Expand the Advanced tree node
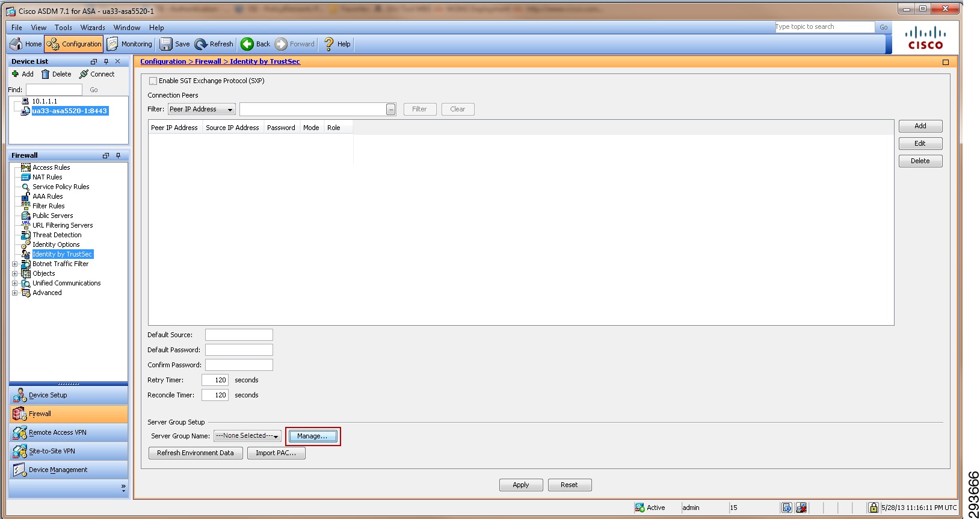Screen dimensions: 980x519 [15, 293]
